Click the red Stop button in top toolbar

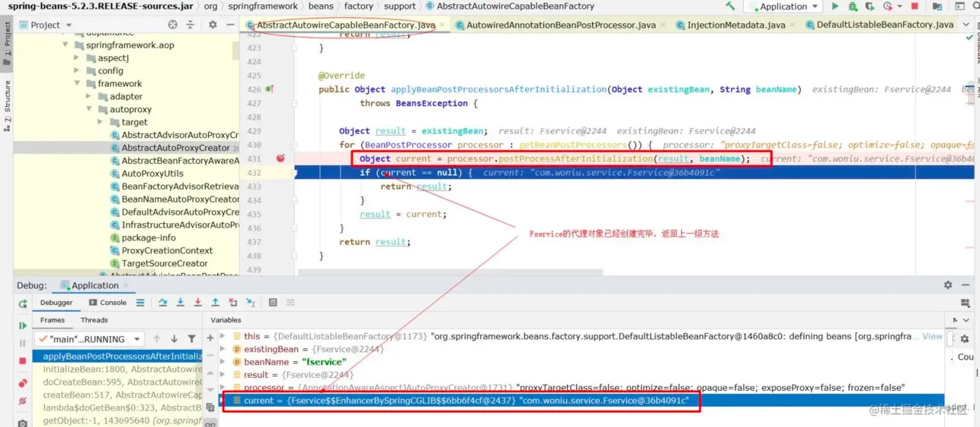[916, 6]
